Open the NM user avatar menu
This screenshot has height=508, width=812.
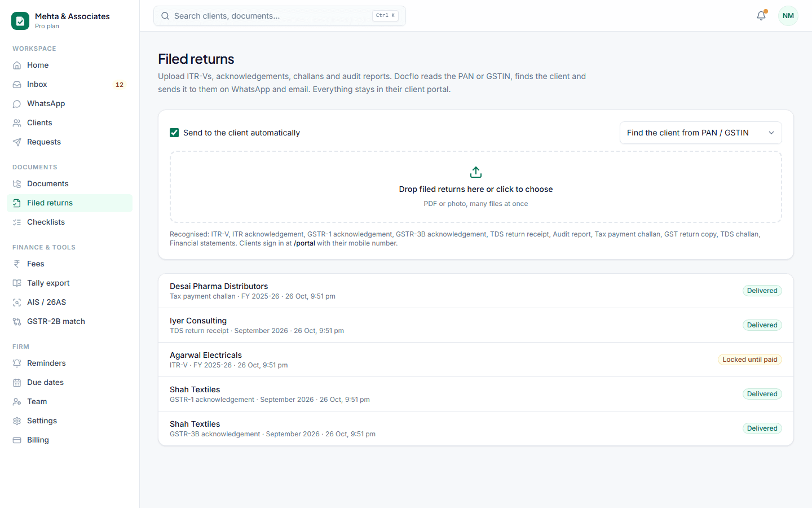[x=788, y=16]
